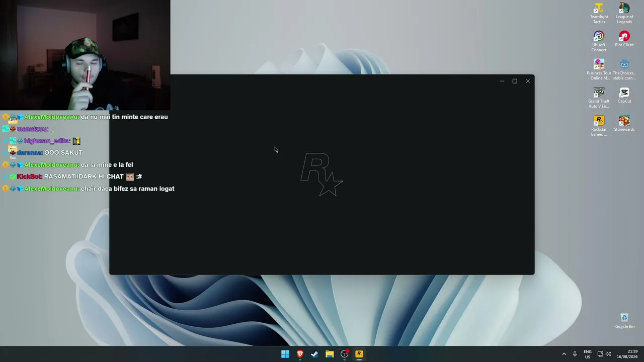Open Steam from the taskbar
644x362 pixels.
[x=314, y=354]
